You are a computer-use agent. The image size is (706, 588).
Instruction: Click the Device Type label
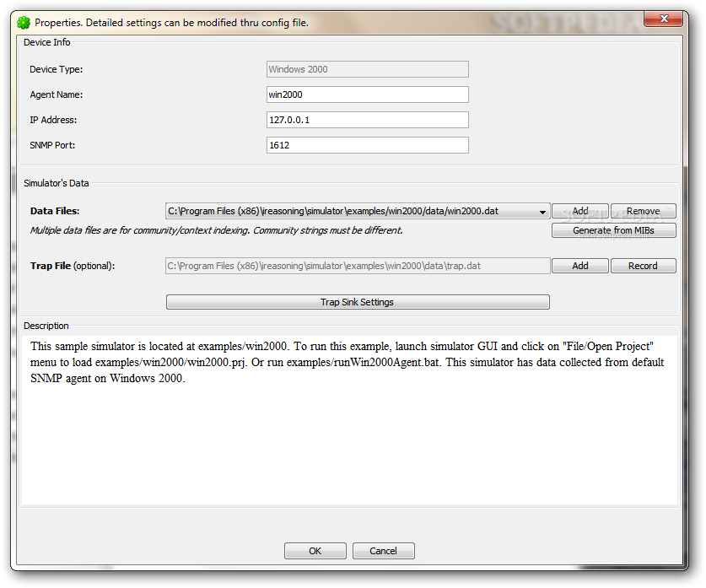57,69
